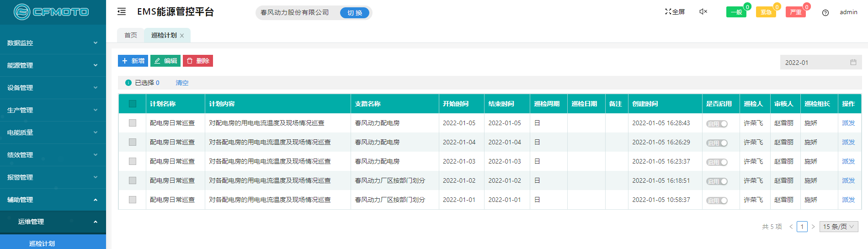Check the select-all checkbox in table header
Viewport: 868px width, 249px height.
pos(133,104)
